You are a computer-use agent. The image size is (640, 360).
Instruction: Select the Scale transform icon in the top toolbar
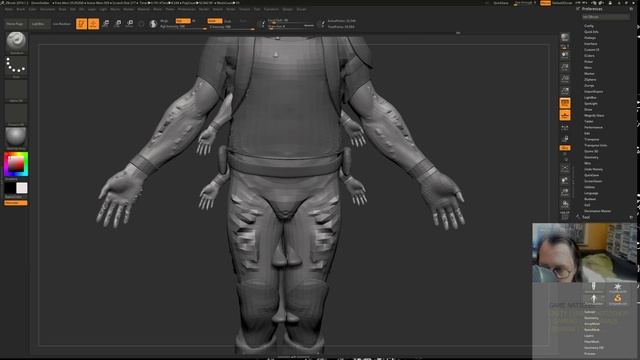coord(118,24)
